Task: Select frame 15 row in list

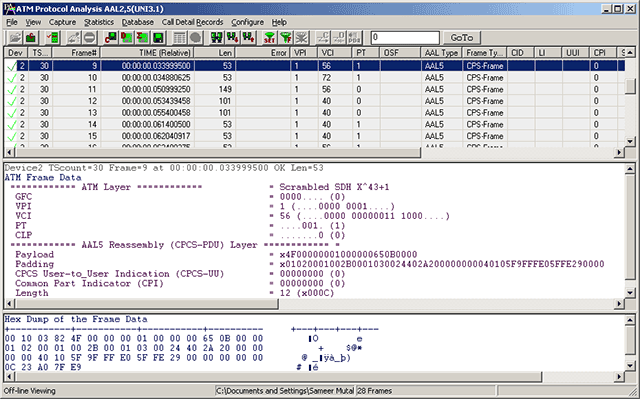Action: (x=314, y=136)
